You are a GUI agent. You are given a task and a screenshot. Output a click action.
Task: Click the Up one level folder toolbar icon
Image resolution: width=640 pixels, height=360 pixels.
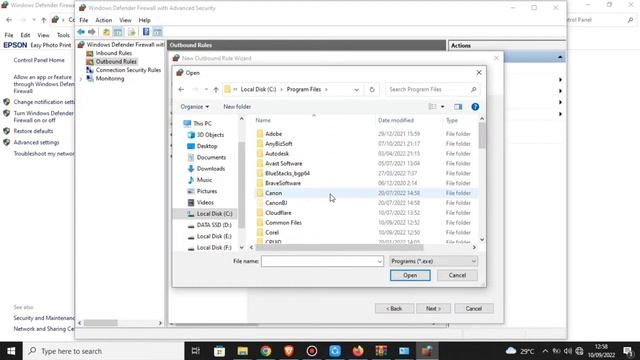click(106, 32)
